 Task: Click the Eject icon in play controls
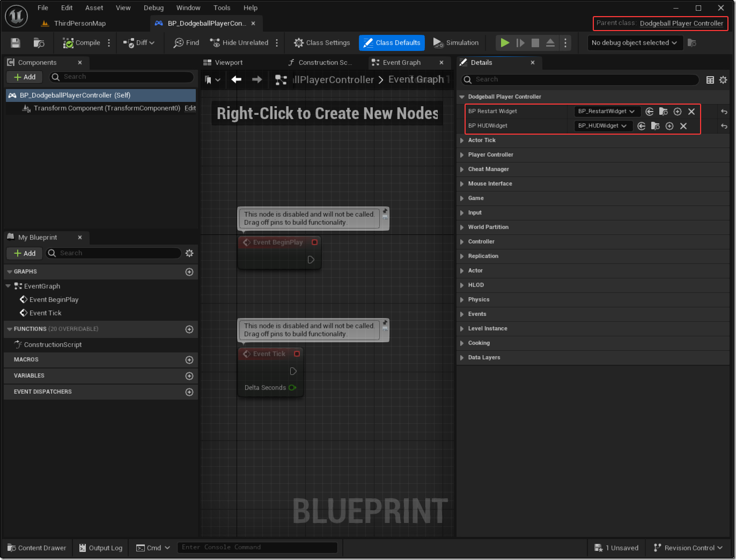point(550,43)
